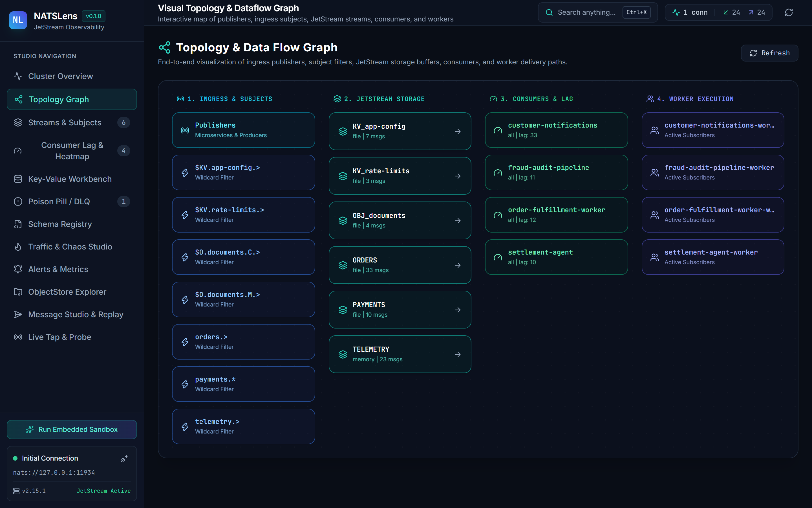Select the customer-notifications consumer card
The width and height of the screenshot is (812, 508).
556,130
